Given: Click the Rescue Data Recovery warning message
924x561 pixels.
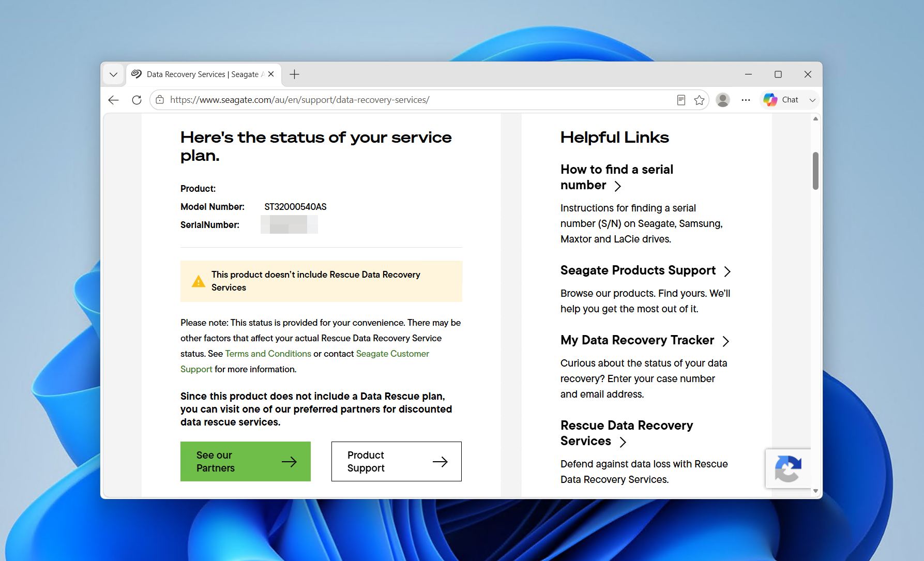Looking at the screenshot, I should click(321, 281).
